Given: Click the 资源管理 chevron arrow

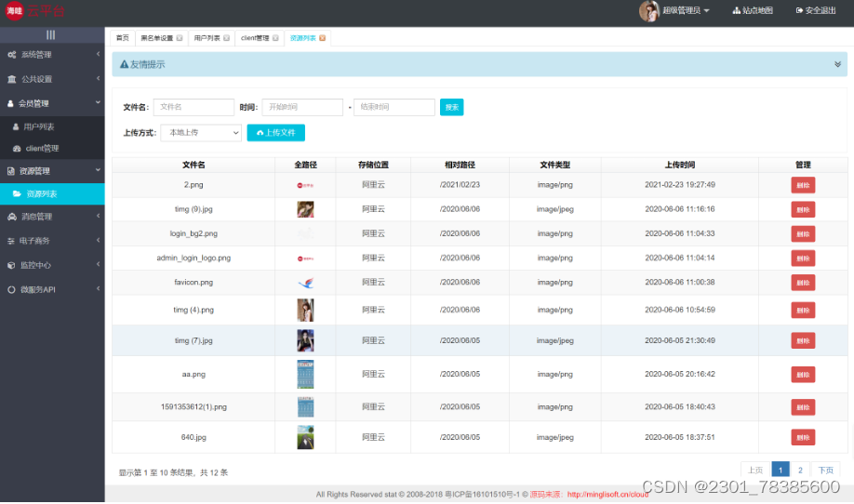Looking at the screenshot, I should 98,170.
